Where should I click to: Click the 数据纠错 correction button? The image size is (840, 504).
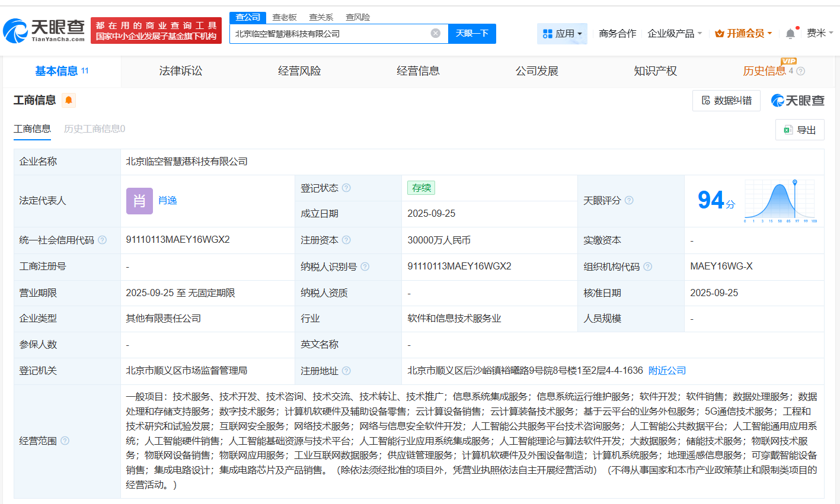[x=726, y=100]
